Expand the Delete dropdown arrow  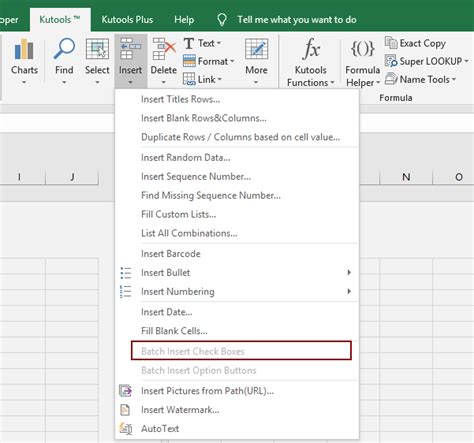point(163,82)
